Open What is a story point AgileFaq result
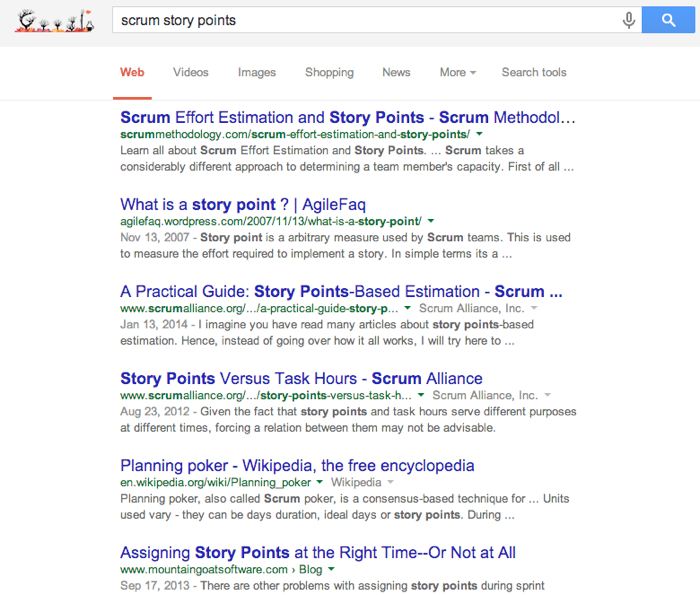The height and width of the screenshot is (595, 700). coord(243,204)
